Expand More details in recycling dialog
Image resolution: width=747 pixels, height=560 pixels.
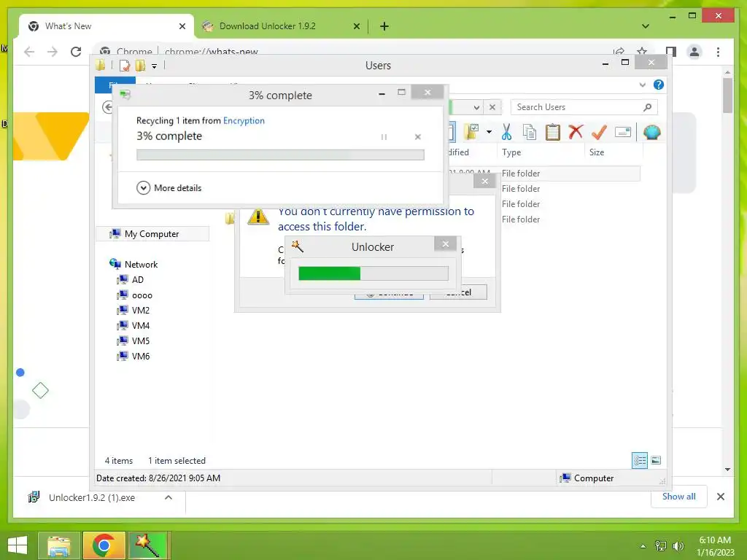coord(169,187)
